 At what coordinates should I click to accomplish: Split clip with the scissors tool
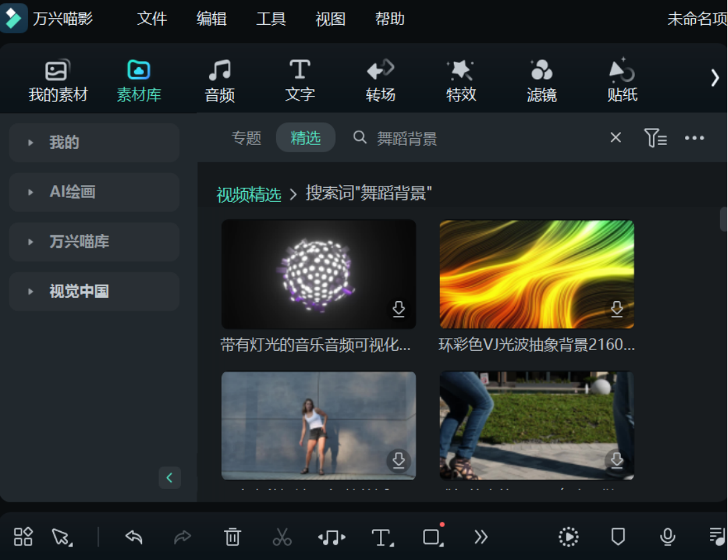pyautogui.click(x=282, y=537)
